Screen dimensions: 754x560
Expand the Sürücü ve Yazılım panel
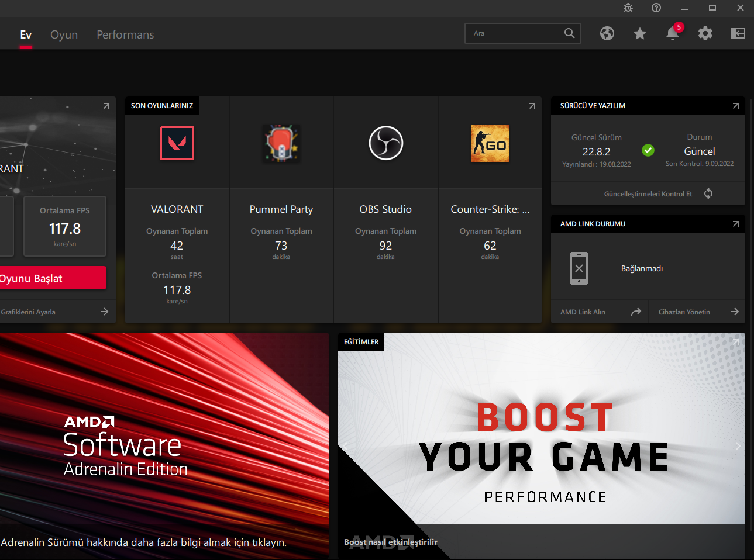pos(736,106)
